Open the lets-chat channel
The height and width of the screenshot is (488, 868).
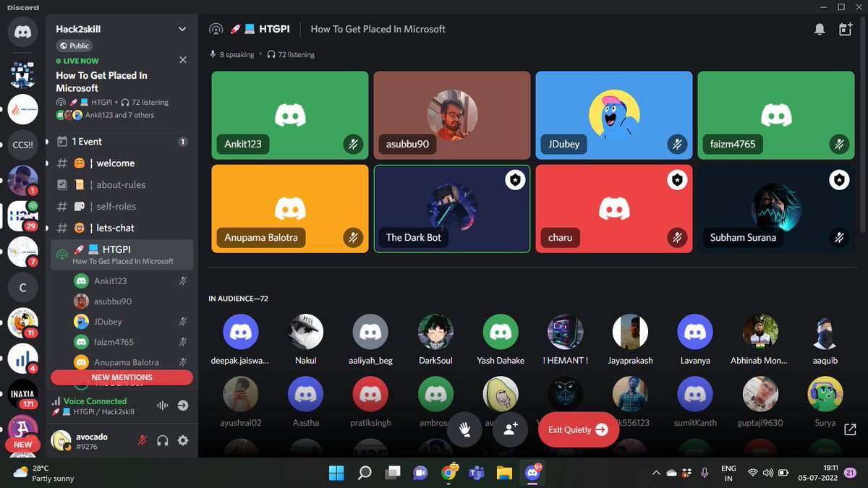122,228
